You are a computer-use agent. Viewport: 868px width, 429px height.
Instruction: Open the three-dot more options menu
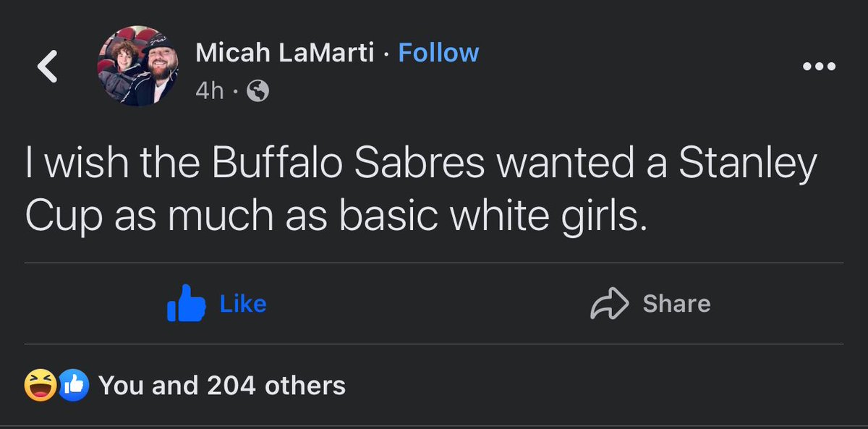click(x=820, y=67)
